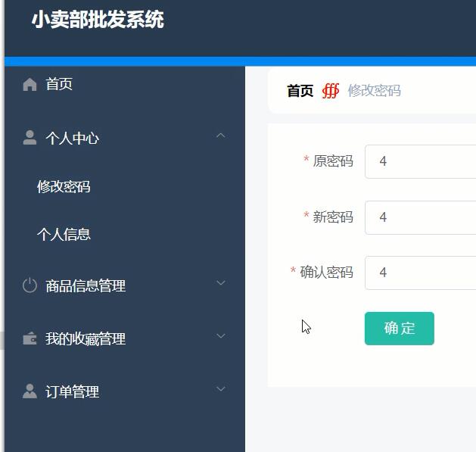Go to 首页 via breadcrumb link
The image size is (476, 452).
[300, 91]
